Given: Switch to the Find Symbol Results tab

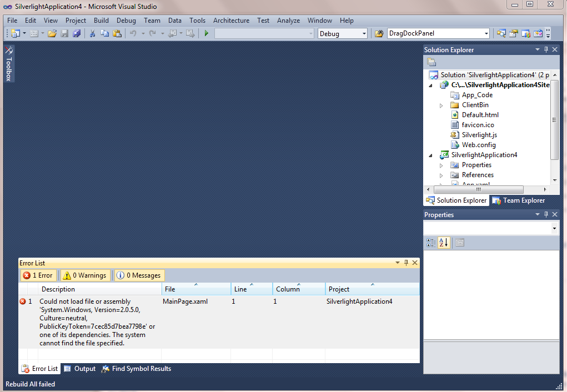Looking at the screenshot, I should pyautogui.click(x=136, y=369).
